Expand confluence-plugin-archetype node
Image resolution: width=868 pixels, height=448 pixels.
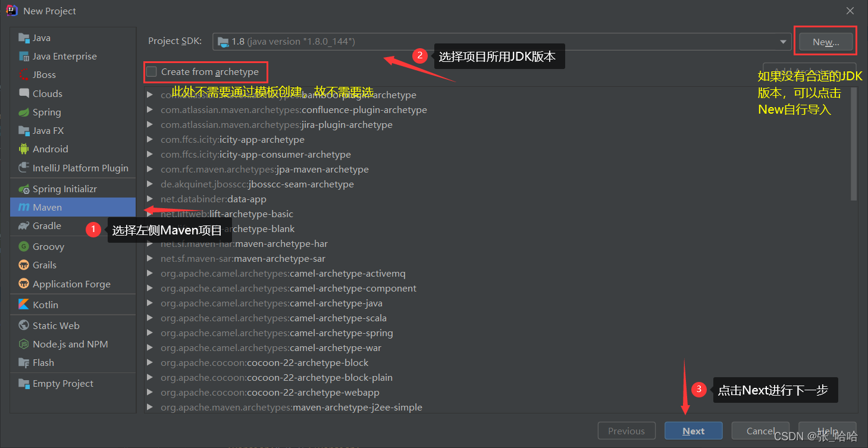click(149, 110)
